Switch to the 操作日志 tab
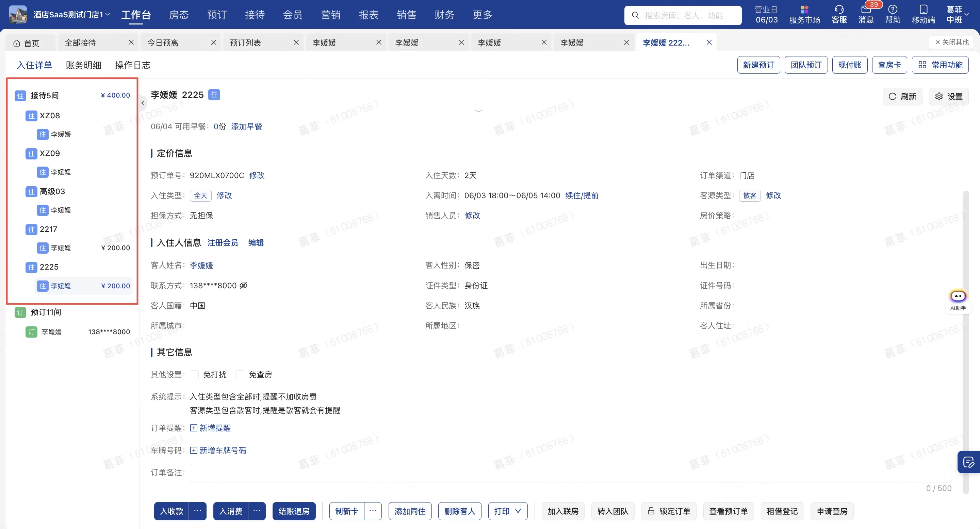Screen dimensions: 980x529 click(x=133, y=65)
